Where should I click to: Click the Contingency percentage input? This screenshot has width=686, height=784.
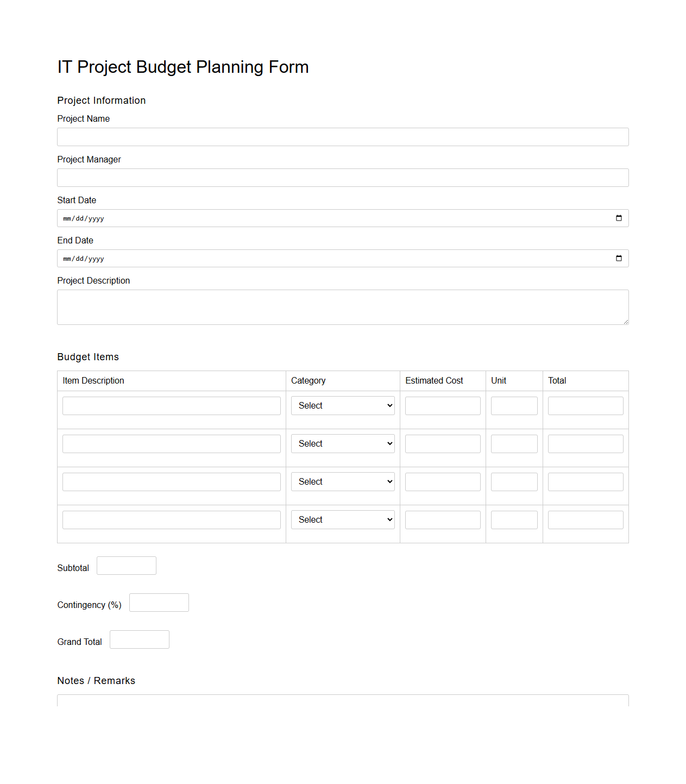[x=159, y=602]
